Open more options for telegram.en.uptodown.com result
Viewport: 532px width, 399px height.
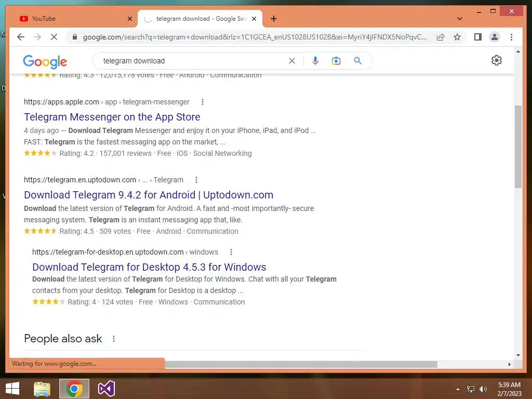click(196, 180)
